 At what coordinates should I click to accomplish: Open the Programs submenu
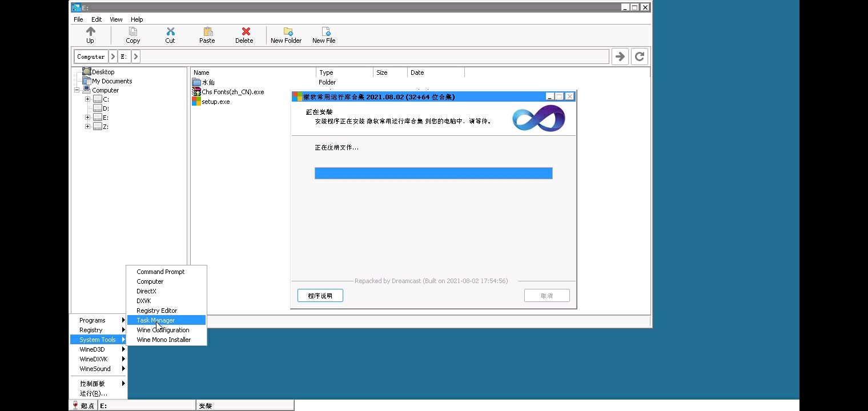click(x=98, y=320)
